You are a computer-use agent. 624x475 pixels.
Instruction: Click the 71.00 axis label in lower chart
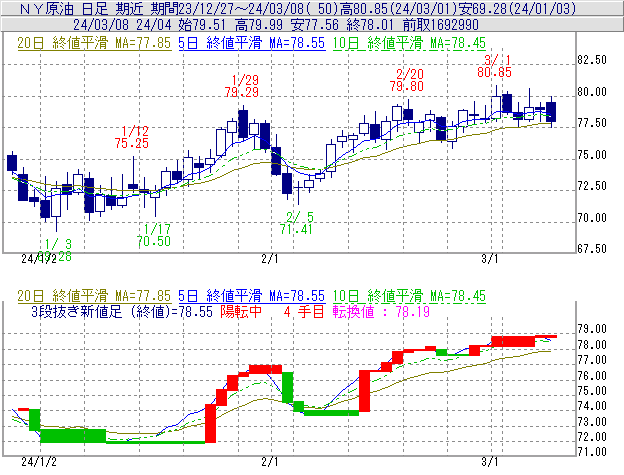[592, 452]
